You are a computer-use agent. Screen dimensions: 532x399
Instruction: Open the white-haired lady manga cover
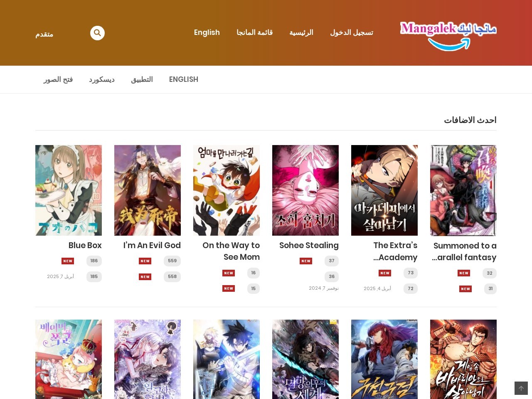pos(148,359)
